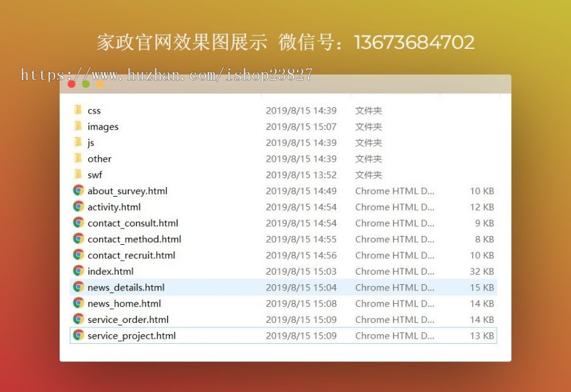
Task: Click the Chrome icon beside contact_recruit.html
Action: (78, 255)
